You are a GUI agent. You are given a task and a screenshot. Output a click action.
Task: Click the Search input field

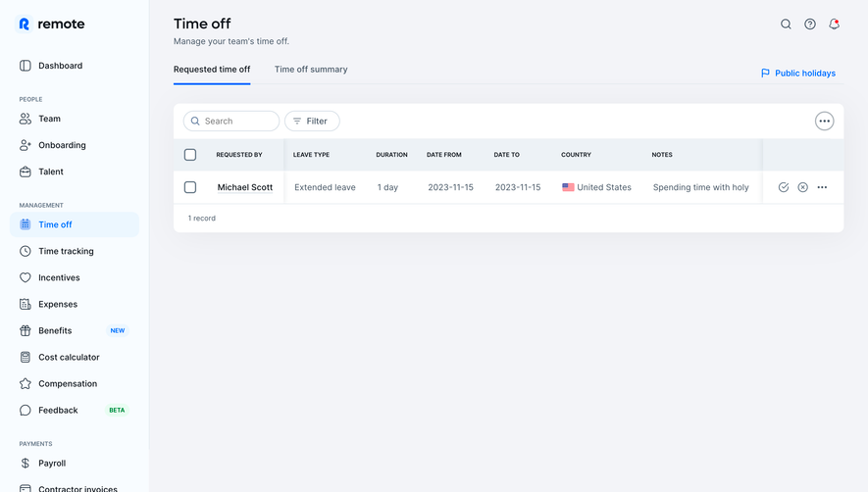click(231, 122)
